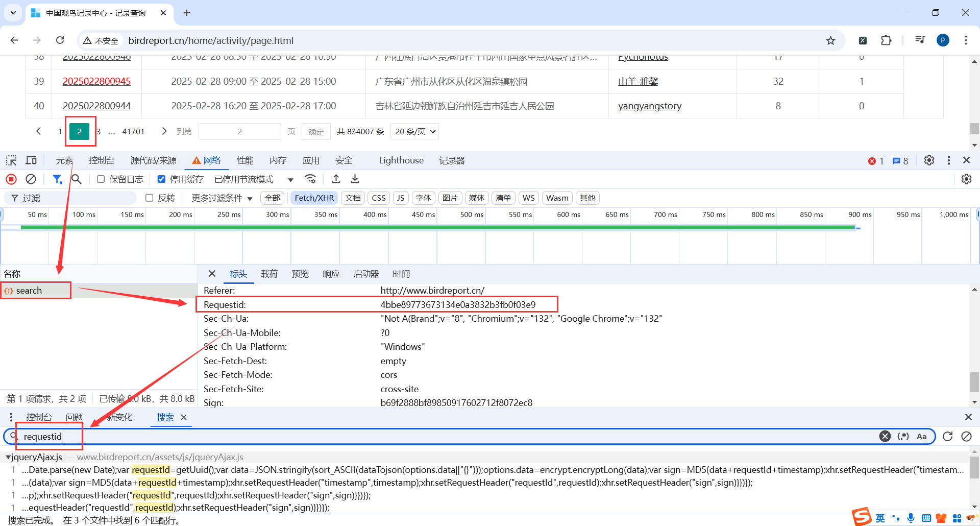
Task: Go to the next page of results
Action: (164, 131)
